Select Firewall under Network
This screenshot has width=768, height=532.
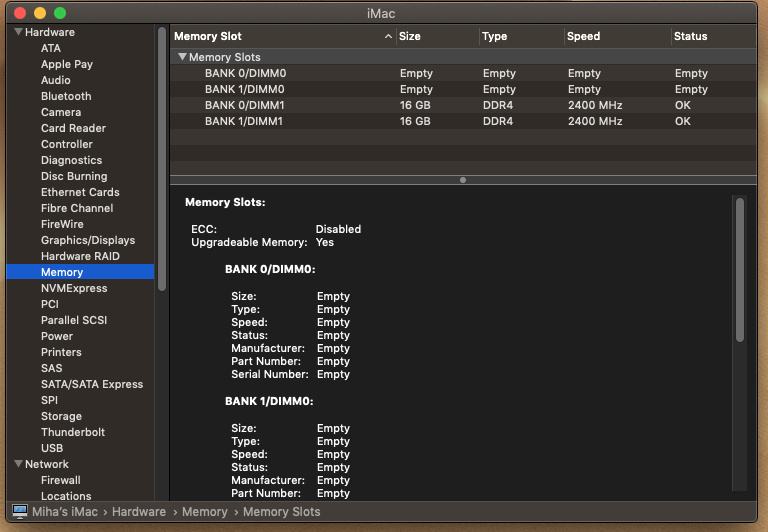coord(61,480)
